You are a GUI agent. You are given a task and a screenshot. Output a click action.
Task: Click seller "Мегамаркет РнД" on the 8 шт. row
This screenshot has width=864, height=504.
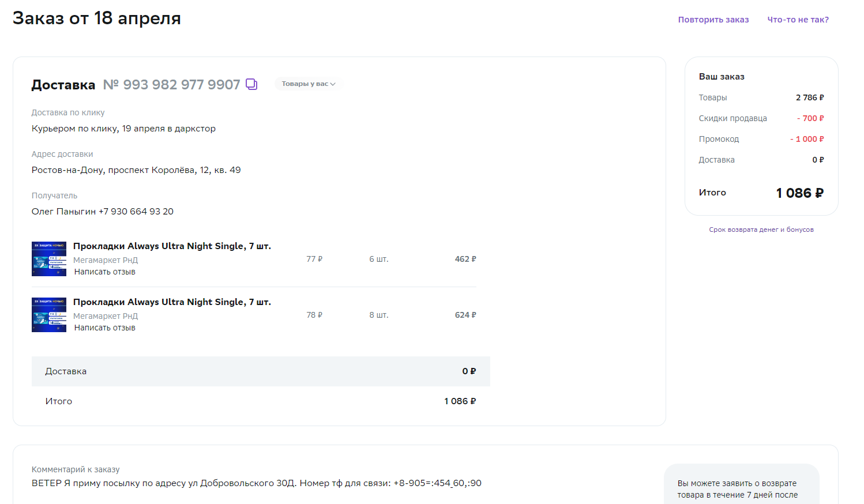106,316
